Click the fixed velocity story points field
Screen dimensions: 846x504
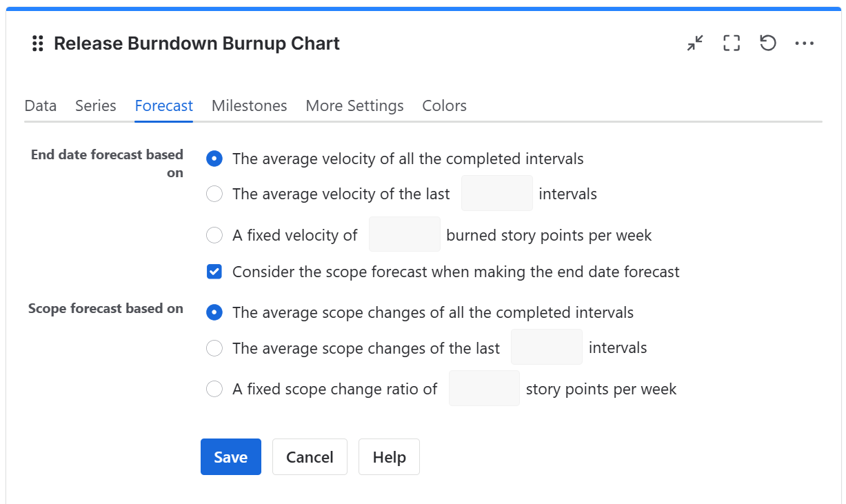[404, 234]
